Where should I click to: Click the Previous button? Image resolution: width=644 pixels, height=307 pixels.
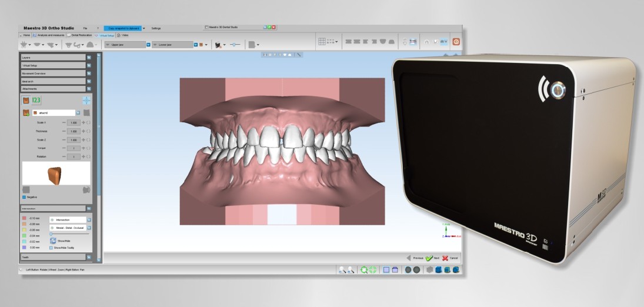tap(415, 258)
